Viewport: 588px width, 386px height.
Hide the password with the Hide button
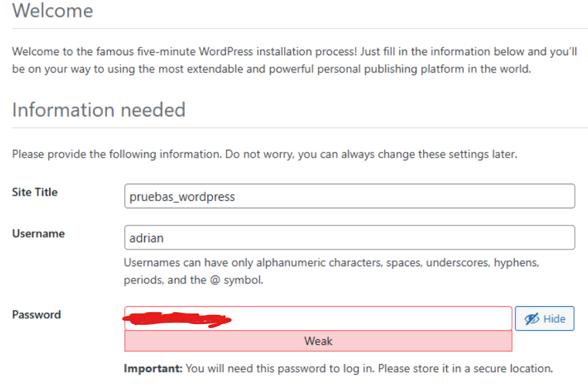[x=545, y=319]
